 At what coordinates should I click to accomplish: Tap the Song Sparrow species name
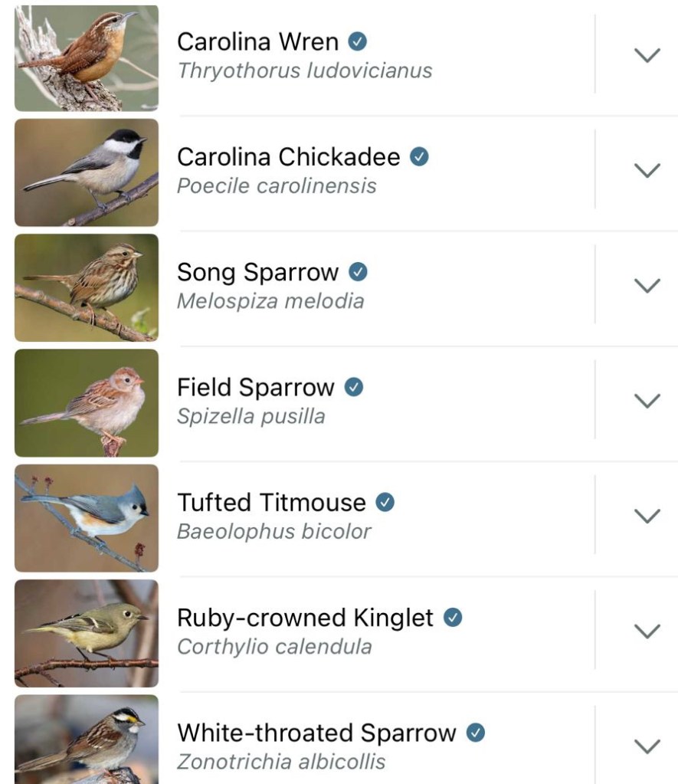pyautogui.click(x=257, y=272)
